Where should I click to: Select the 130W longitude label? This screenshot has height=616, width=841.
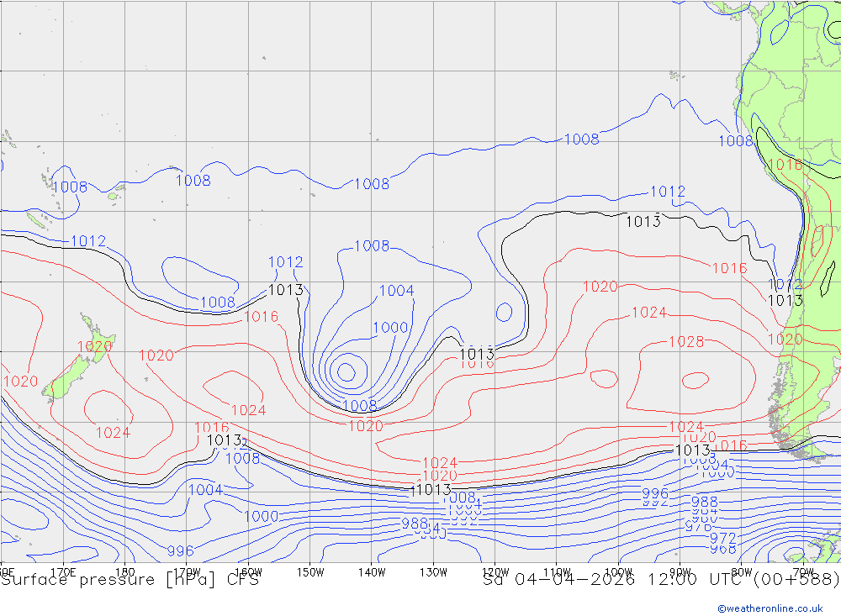point(433,572)
